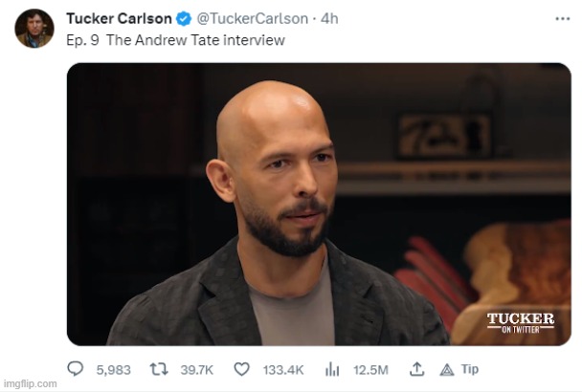Open the @TuckerCarlson handle link

click(x=253, y=19)
